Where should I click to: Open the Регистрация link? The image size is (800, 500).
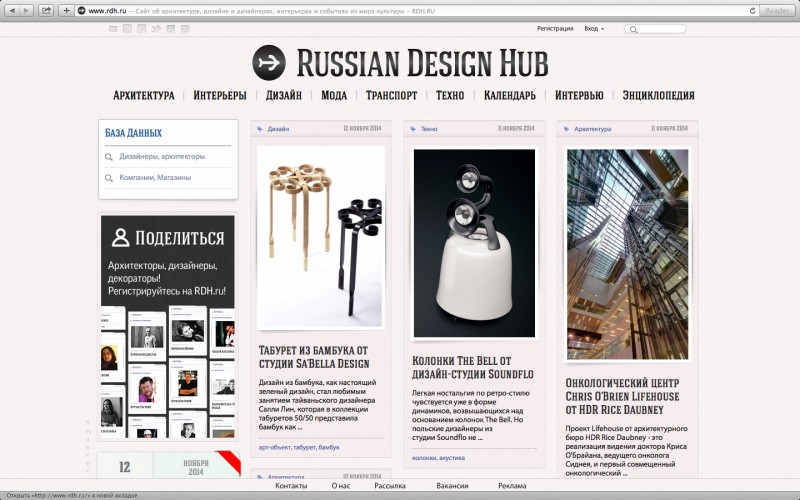click(x=555, y=29)
